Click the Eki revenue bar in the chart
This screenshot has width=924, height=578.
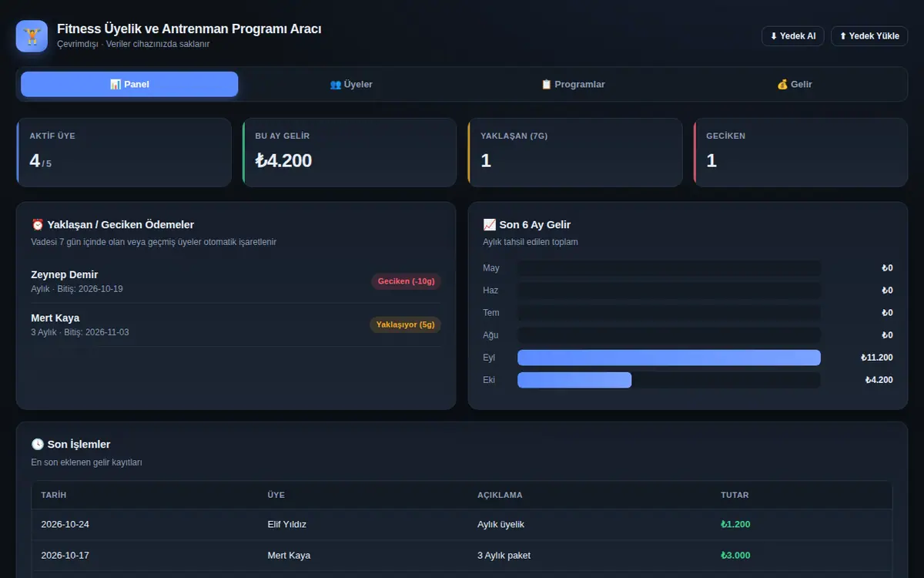(574, 380)
